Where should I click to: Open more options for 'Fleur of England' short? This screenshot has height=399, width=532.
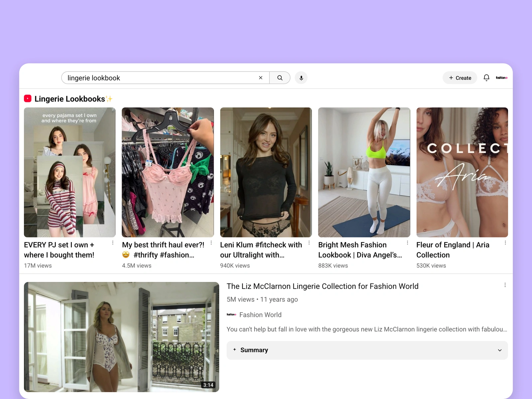click(505, 243)
